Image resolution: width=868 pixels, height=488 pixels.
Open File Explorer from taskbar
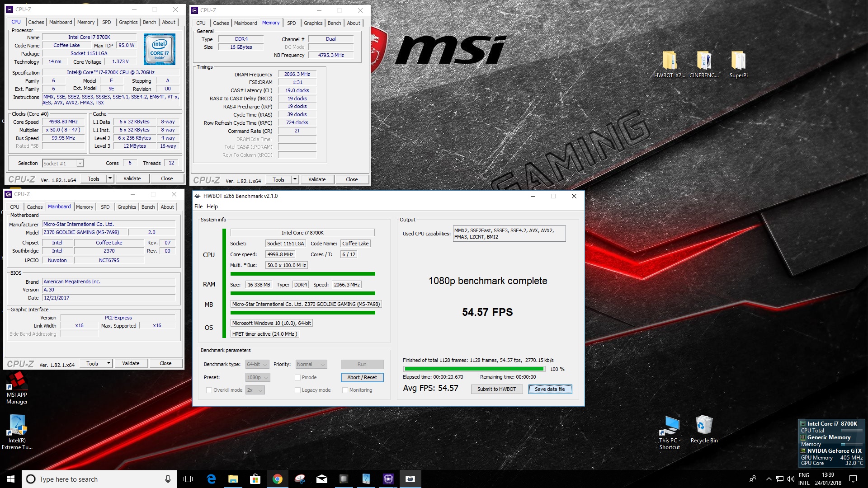[x=233, y=479]
